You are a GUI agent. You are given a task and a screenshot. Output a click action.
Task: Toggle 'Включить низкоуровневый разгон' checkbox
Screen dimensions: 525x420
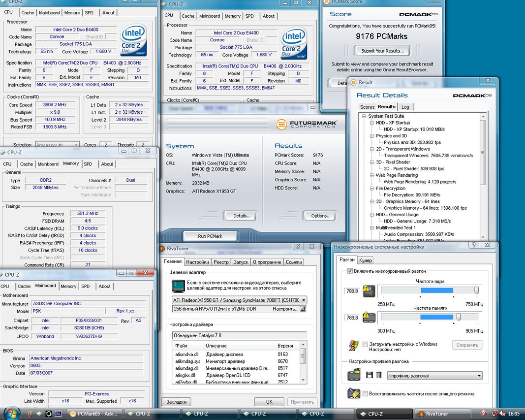[x=350, y=271]
